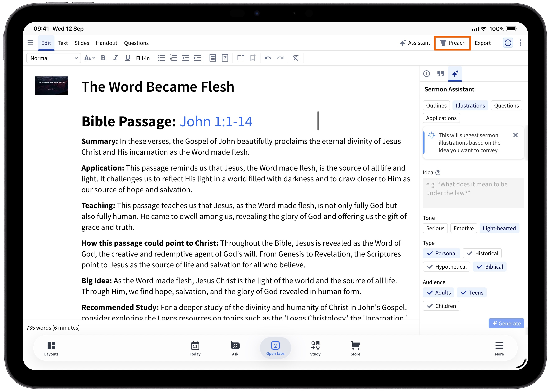This screenshot has width=551, height=392.
Task: Open the vertical three-dot overflow menu
Action: [x=520, y=43]
